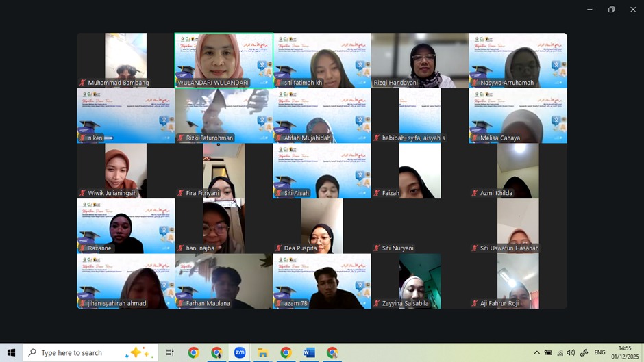644x362 pixels.
Task: Open Microsoft Word from the taskbar
Action: pos(309,352)
